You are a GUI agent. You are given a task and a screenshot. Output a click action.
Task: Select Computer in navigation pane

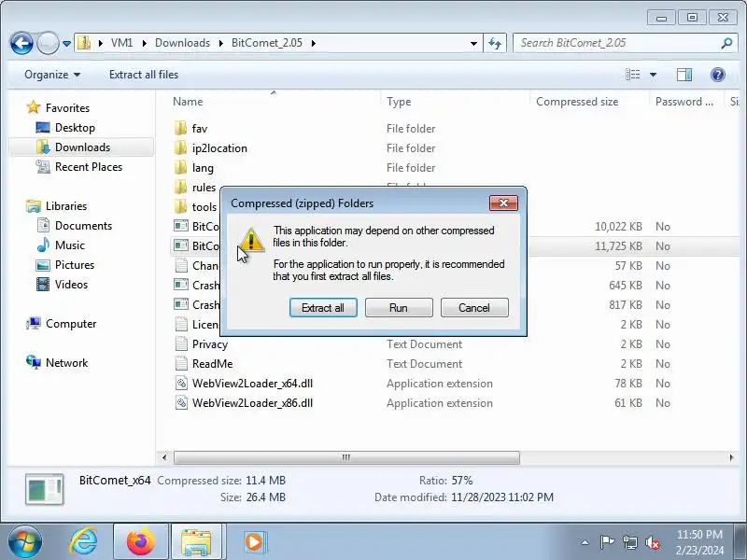71,324
